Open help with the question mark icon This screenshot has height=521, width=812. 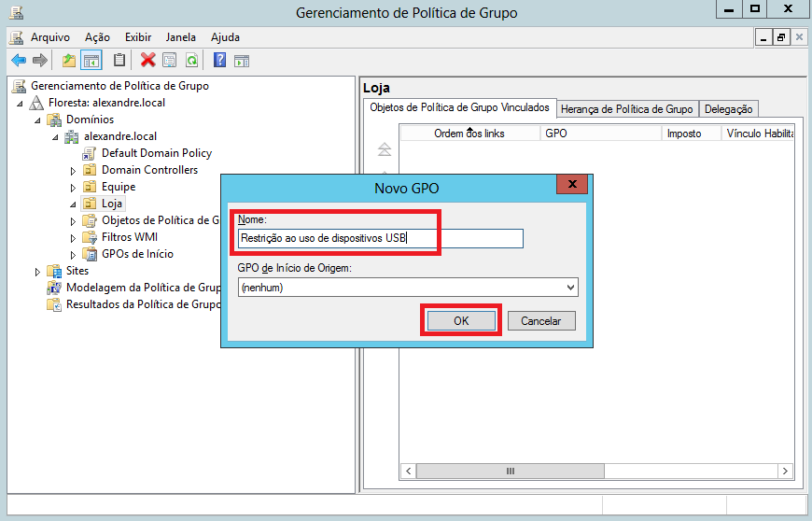pos(219,61)
